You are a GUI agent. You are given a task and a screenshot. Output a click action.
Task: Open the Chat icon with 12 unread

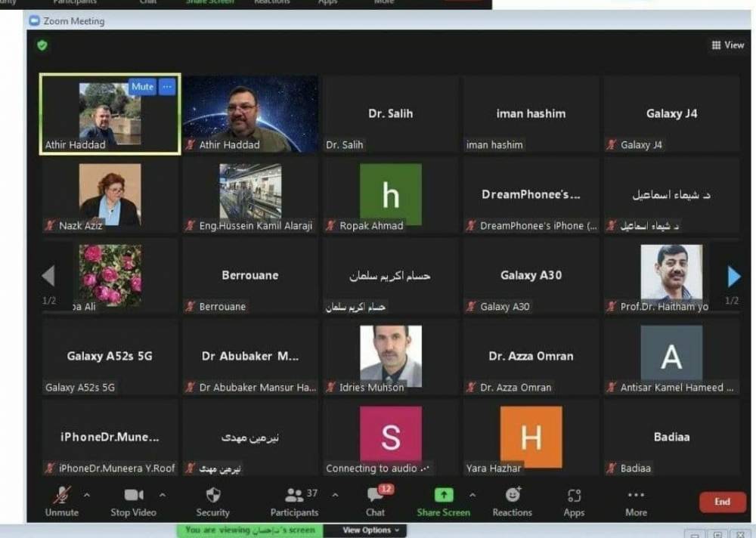[376, 495]
